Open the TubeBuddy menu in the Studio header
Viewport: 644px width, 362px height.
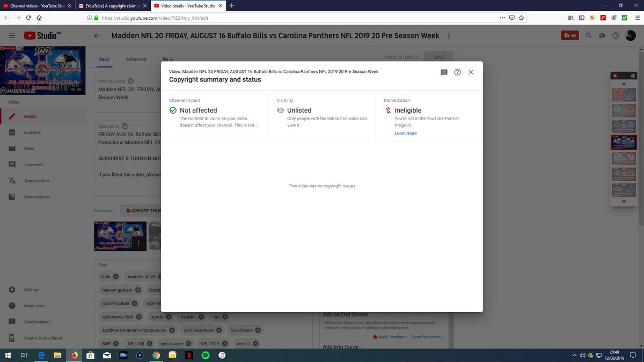(x=570, y=36)
